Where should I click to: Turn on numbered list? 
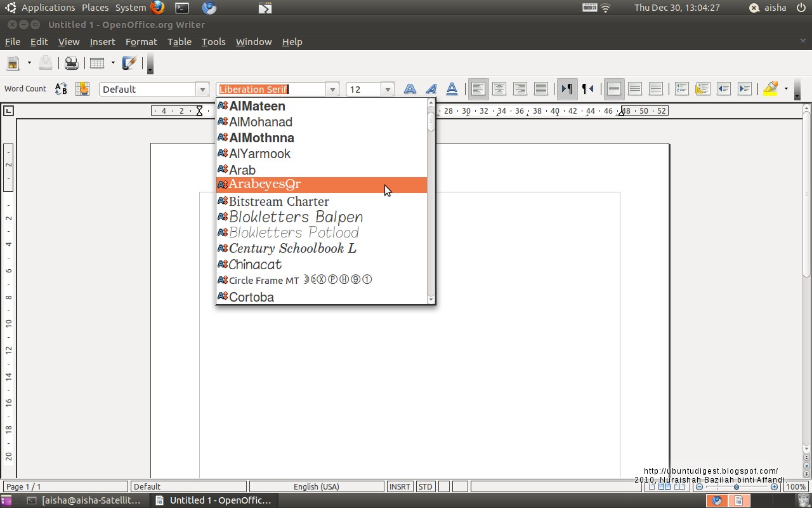pyautogui.click(x=682, y=89)
